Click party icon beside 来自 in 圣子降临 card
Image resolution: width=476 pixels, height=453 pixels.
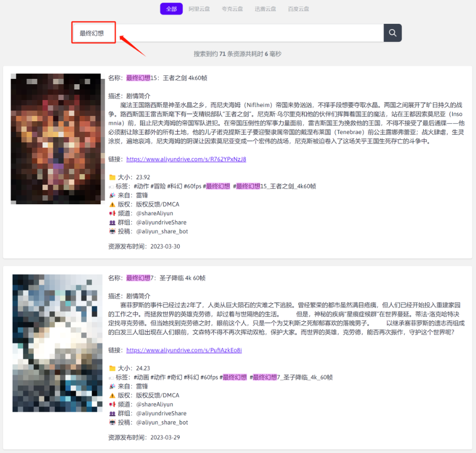pyautogui.click(x=112, y=386)
